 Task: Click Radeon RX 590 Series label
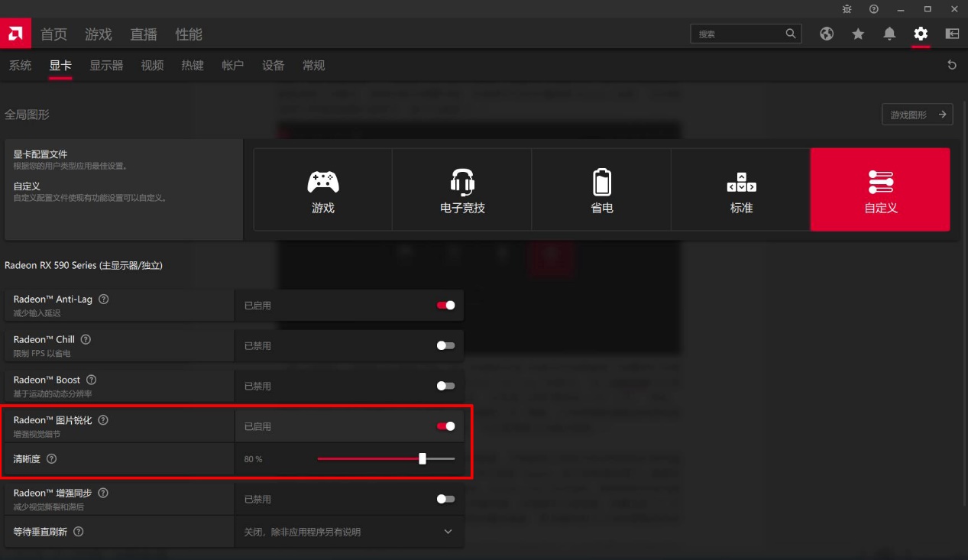tap(83, 265)
